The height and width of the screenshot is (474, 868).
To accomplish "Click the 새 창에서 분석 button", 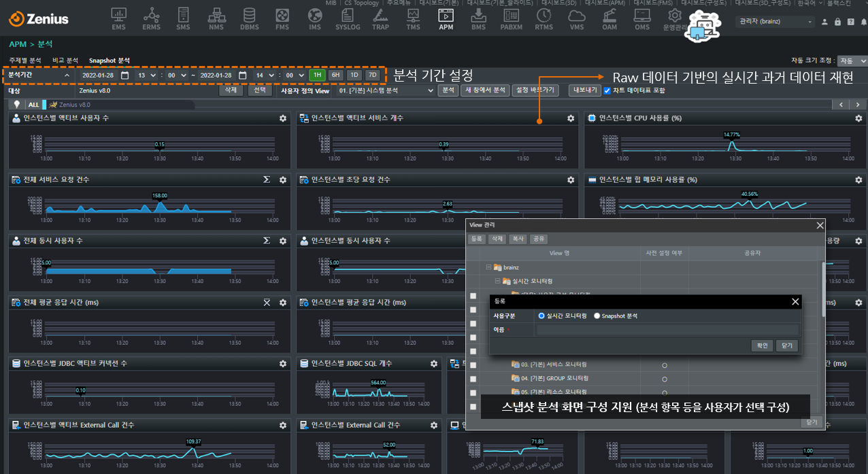I will (485, 90).
